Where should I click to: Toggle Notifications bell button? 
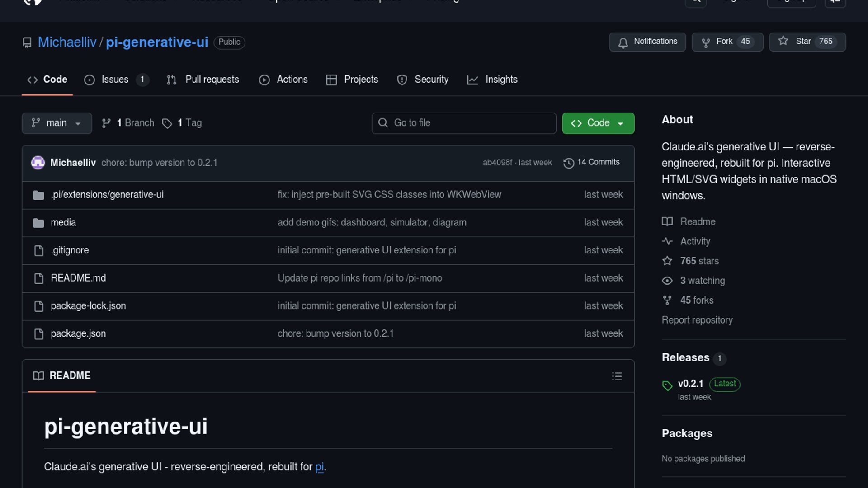[x=647, y=42]
